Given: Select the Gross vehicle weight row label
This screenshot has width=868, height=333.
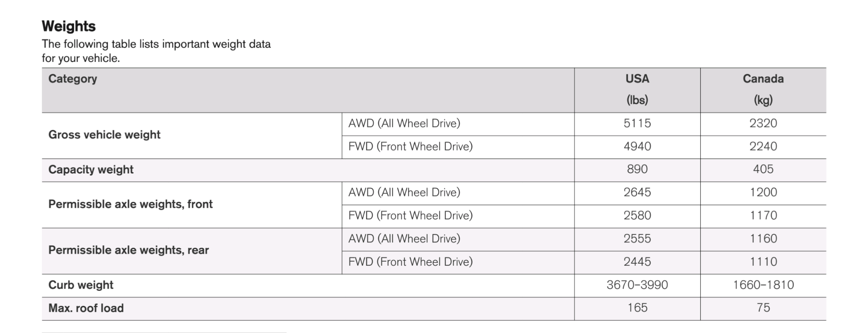Looking at the screenshot, I should click(104, 135).
